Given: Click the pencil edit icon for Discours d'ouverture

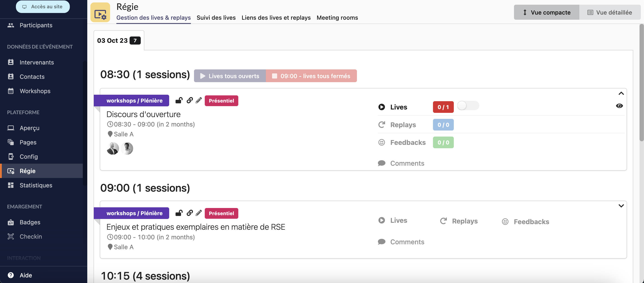Looking at the screenshot, I should (198, 101).
